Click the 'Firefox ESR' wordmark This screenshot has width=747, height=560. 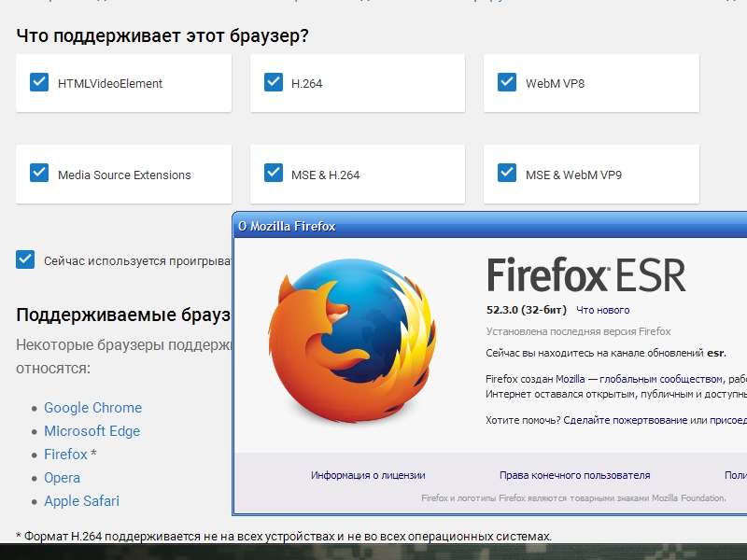point(586,274)
